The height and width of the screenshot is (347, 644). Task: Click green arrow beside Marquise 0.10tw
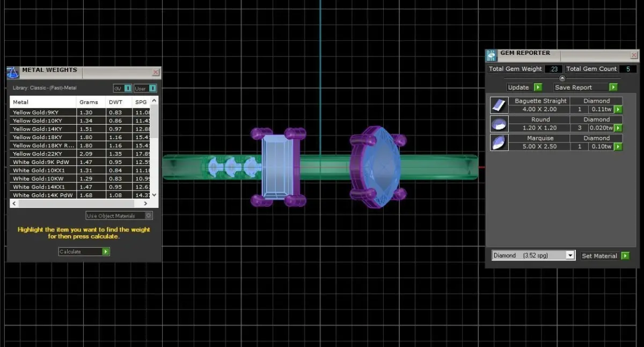[x=618, y=147]
